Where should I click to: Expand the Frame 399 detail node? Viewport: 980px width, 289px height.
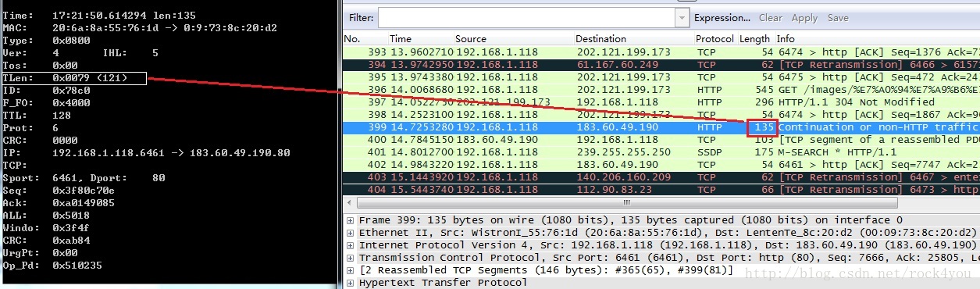(x=350, y=220)
